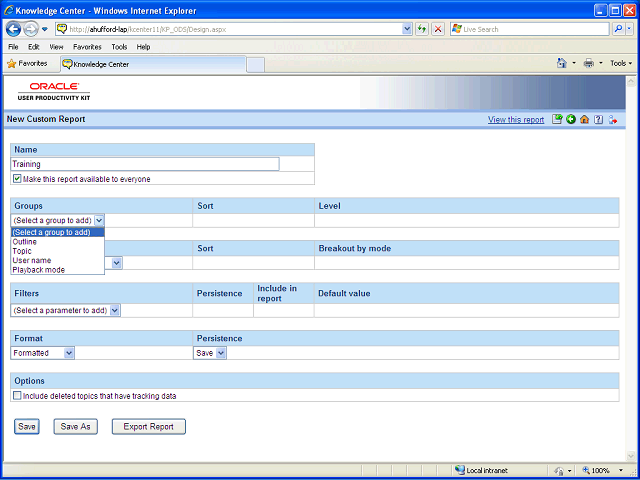Uncheck Make this report available to everyone
Image resolution: width=640 pixels, height=480 pixels.
pyautogui.click(x=17, y=179)
